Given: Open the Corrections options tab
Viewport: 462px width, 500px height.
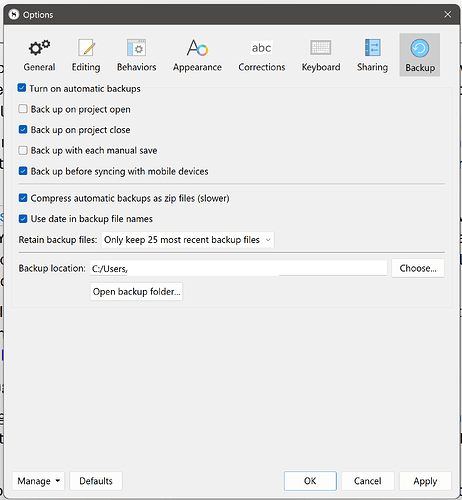Looking at the screenshot, I should (262, 55).
